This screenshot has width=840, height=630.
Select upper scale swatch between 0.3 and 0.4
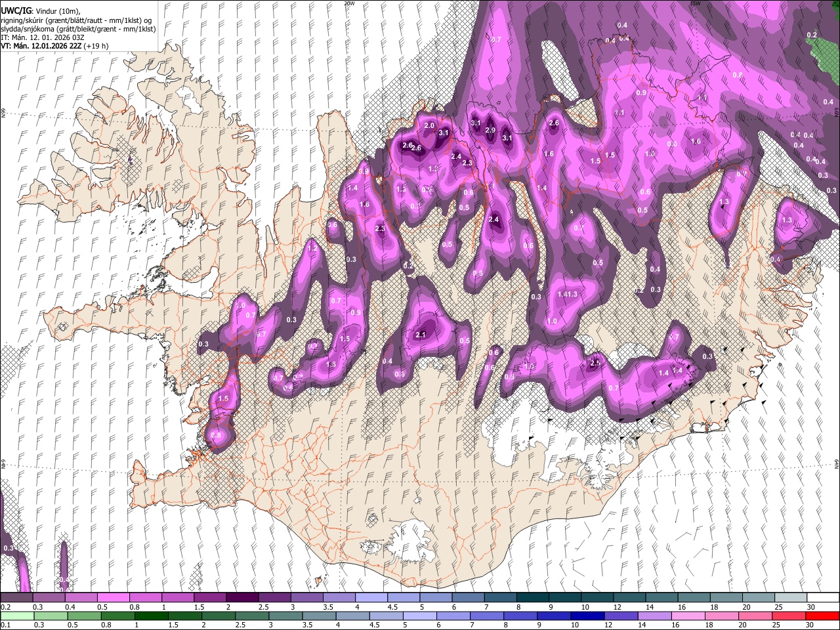[x=49, y=598]
